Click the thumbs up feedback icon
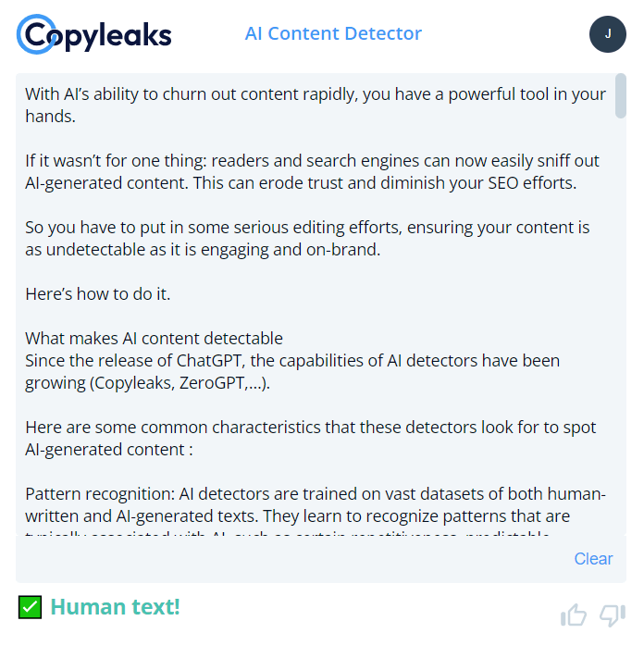 pos(574,615)
